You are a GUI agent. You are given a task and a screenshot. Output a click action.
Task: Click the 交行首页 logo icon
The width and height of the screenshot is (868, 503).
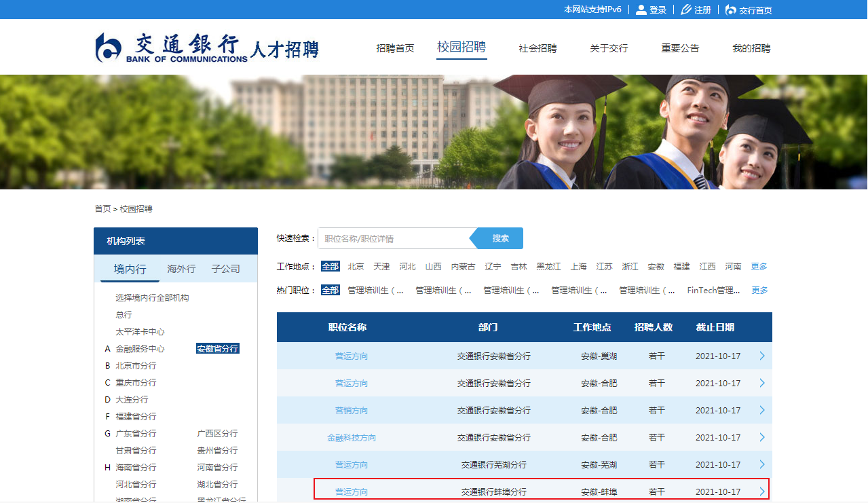click(x=731, y=10)
